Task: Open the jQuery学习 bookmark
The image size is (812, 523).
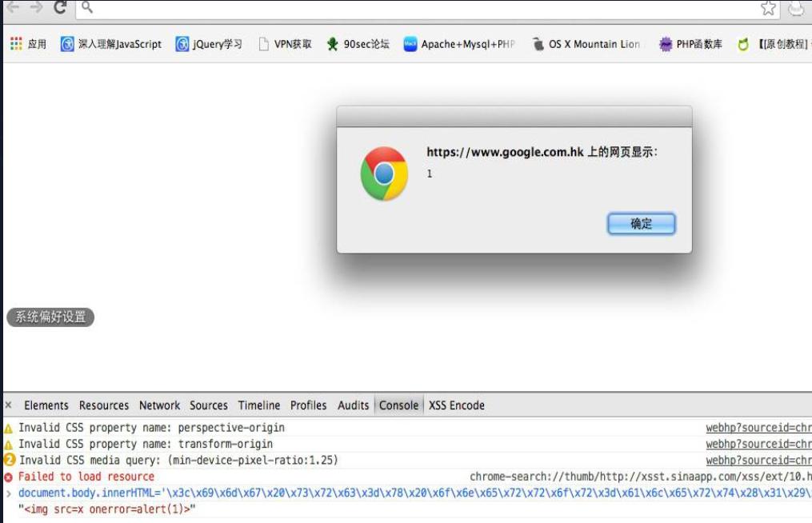Action: (209, 44)
